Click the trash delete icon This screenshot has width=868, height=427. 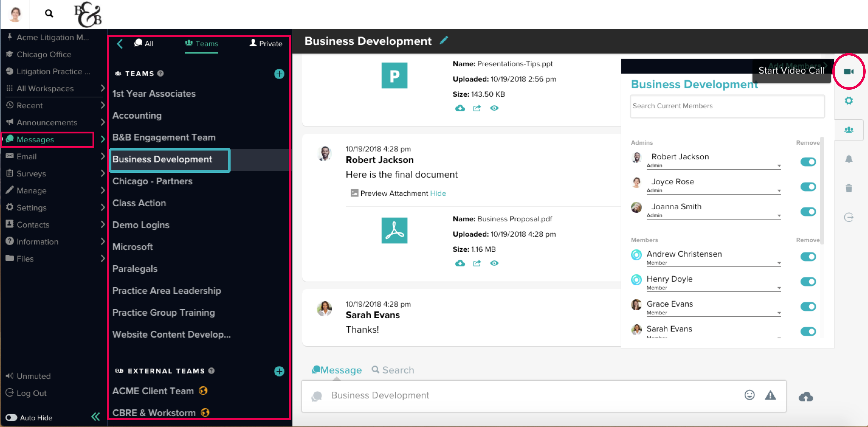coord(848,188)
